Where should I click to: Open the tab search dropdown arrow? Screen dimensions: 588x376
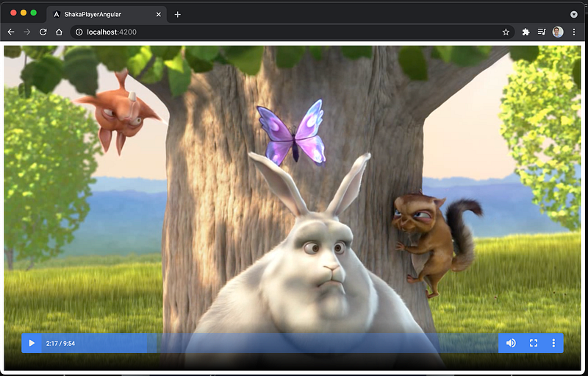574,14
